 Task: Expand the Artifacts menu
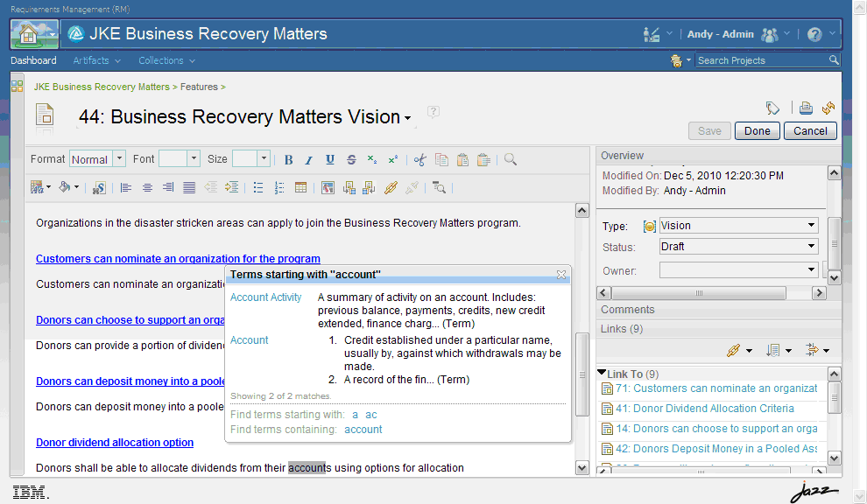pos(96,60)
